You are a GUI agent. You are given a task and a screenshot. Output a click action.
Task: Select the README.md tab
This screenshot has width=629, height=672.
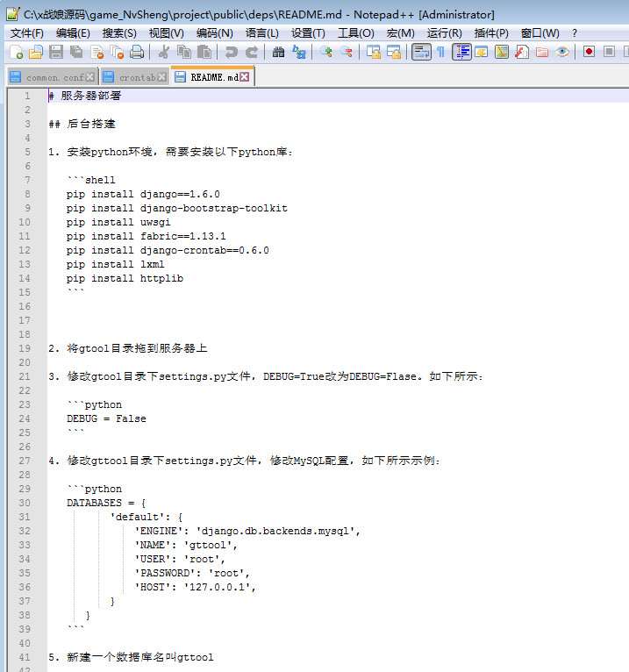213,76
